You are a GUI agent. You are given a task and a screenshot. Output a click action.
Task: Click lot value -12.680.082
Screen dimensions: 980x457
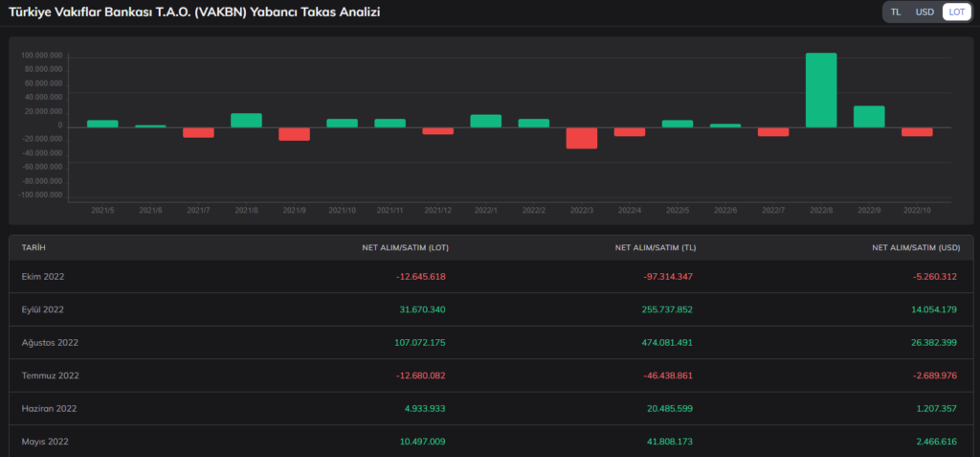click(x=421, y=376)
